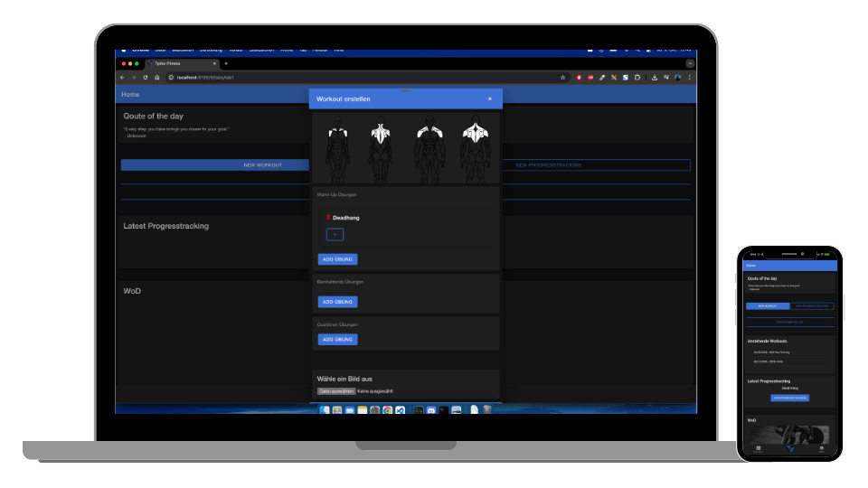
Task: Delete the Deadhang exercise with red icon
Action: 328,218
